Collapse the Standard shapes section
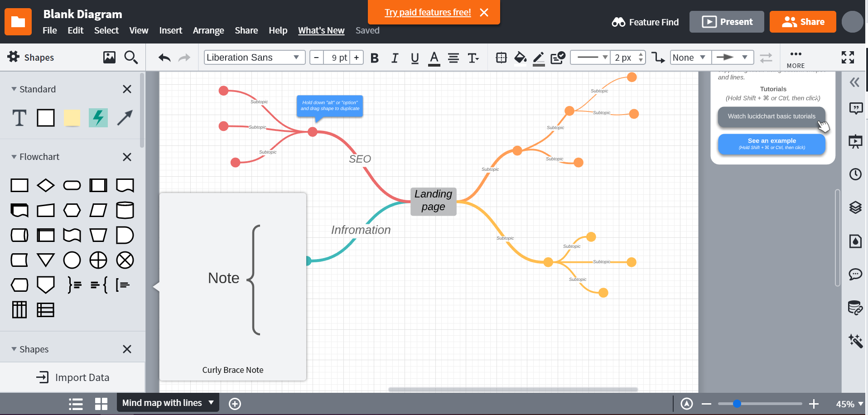Image resolution: width=868 pixels, height=415 pixels. (13, 89)
